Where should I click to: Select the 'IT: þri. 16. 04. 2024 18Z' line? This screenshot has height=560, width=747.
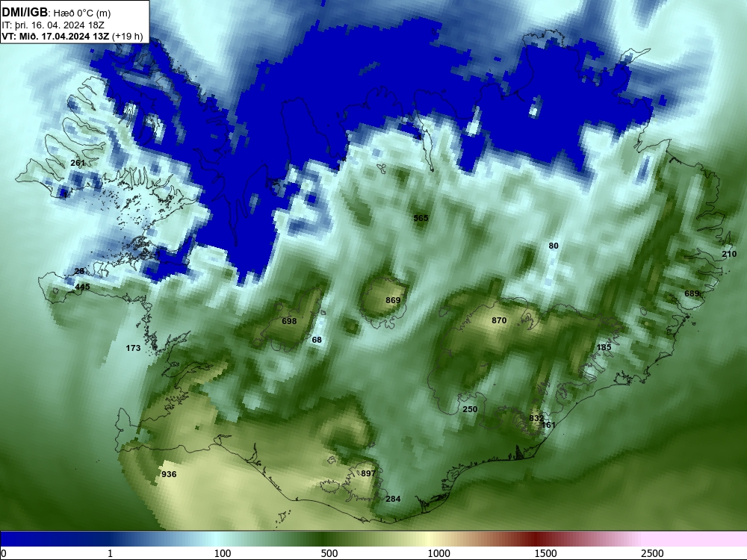click(x=53, y=25)
